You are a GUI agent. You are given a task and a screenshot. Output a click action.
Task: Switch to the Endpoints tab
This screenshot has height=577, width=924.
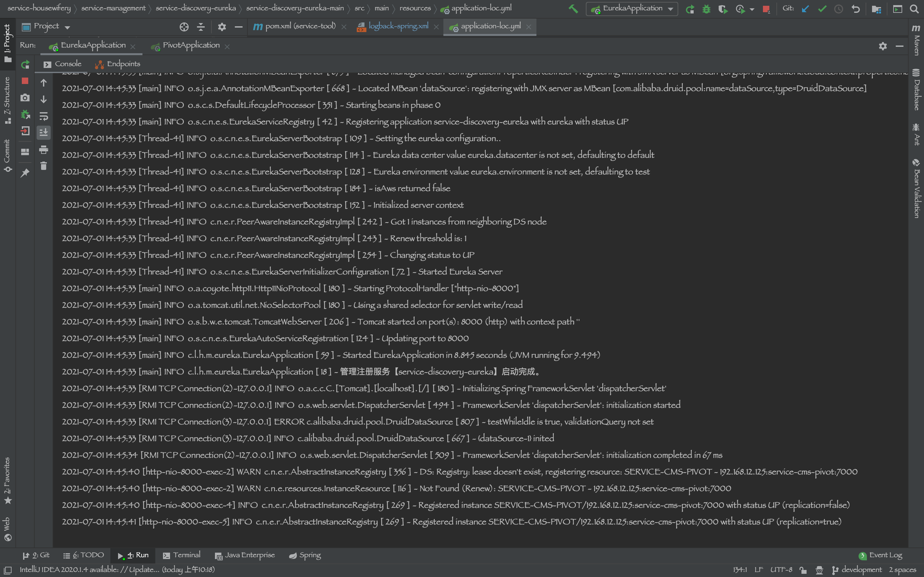123,64
